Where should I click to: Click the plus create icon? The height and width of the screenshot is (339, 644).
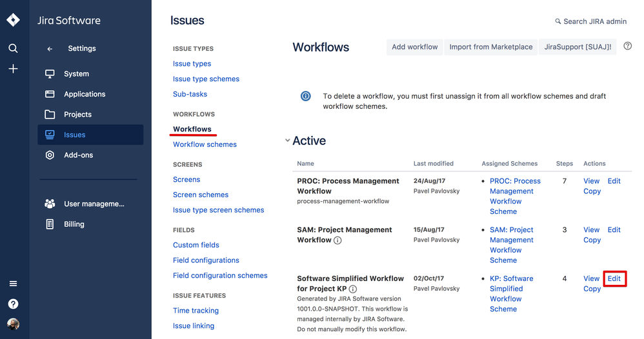[13, 68]
